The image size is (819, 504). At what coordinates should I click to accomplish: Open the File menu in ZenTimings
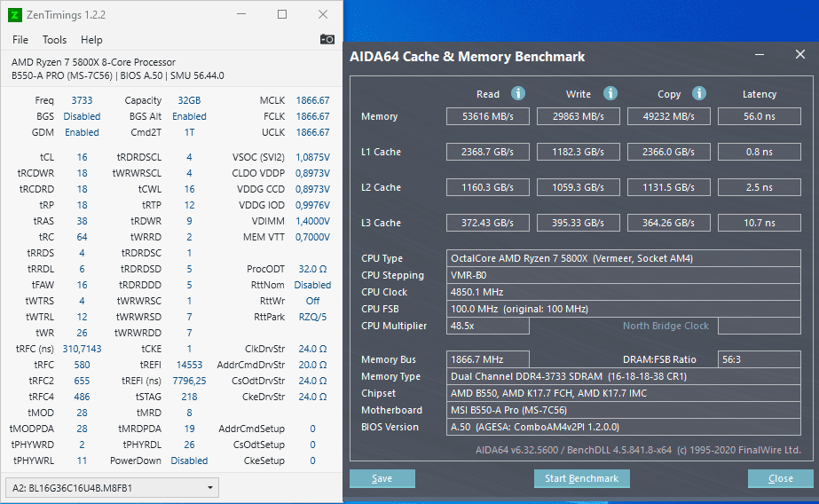point(20,40)
